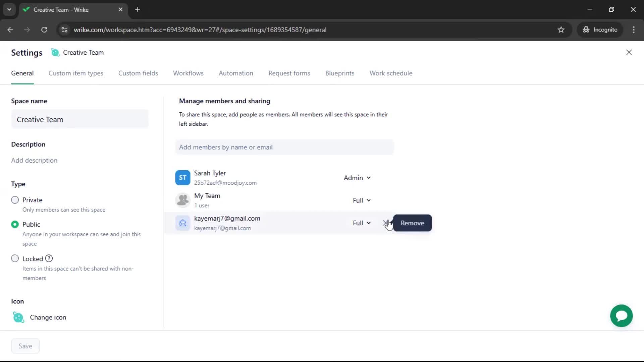Click the Incognito indicator
This screenshot has height=362, width=644.
pos(600,29)
